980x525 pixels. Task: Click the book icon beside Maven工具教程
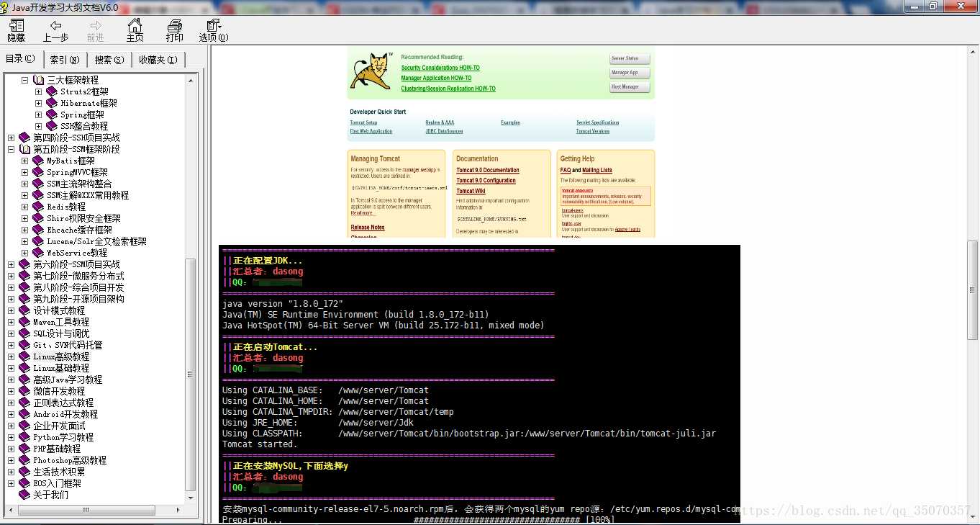coord(24,322)
